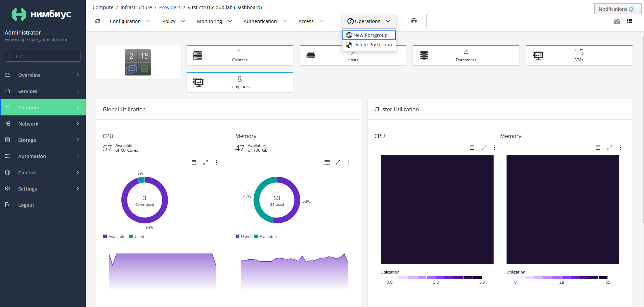Click the Administrator user name
The image size is (644, 307).
[x=23, y=32]
